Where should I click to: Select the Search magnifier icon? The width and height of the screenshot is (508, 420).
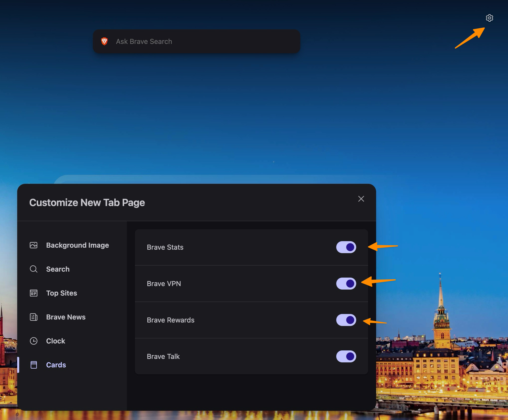point(34,269)
